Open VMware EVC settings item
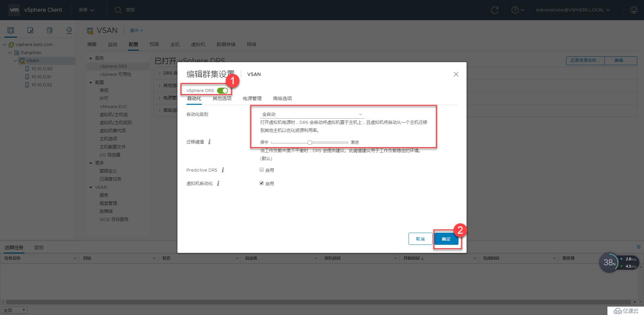644x315 pixels. click(113, 106)
